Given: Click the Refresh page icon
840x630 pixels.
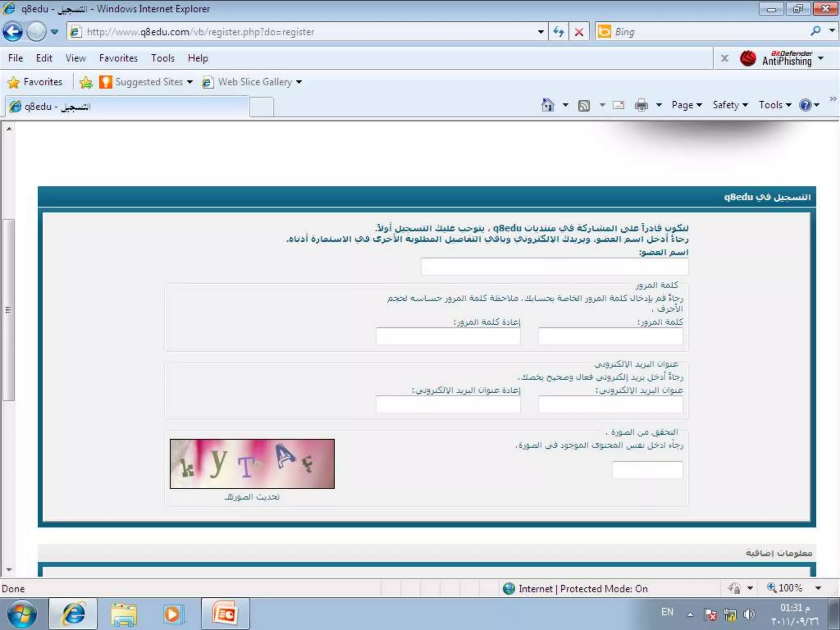Looking at the screenshot, I should pyautogui.click(x=558, y=32).
